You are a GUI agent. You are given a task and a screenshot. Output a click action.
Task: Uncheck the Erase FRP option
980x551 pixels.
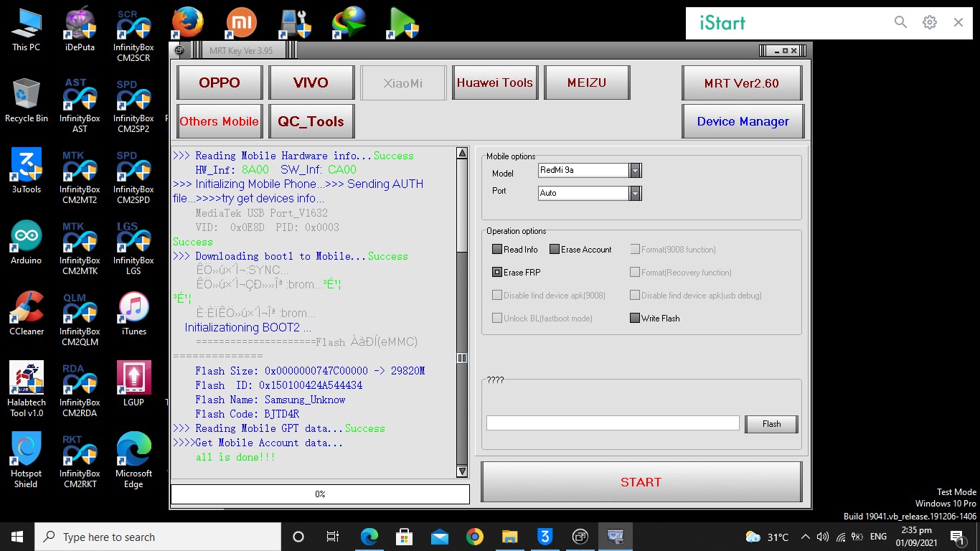[497, 273]
